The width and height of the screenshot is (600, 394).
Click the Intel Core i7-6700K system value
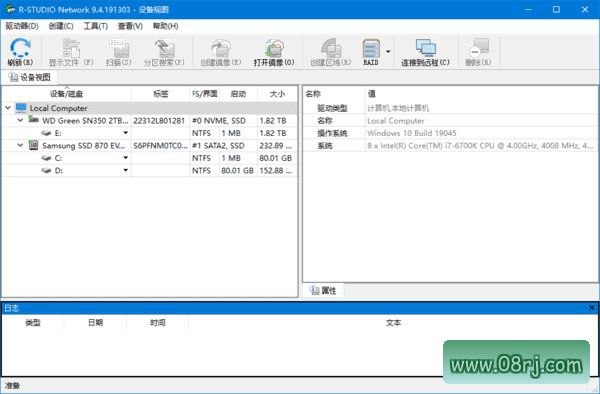point(480,146)
